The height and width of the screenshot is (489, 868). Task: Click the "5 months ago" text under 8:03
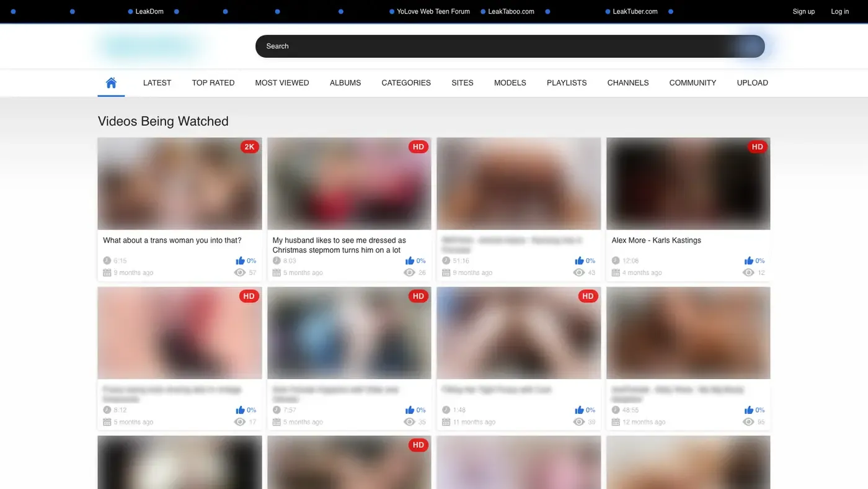pos(303,272)
